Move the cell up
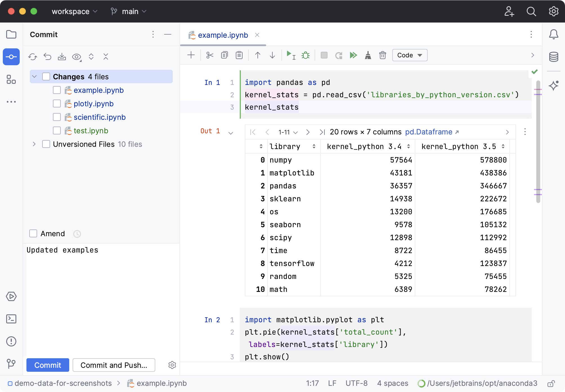This screenshot has width=565, height=392. click(x=258, y=55)
